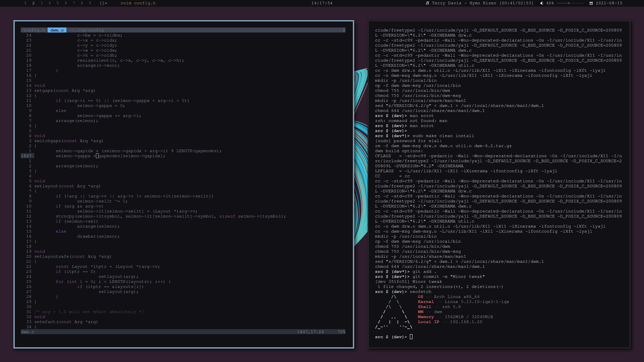Click the 'strncpy(selmon->ltsymbol' line
Image resolution: width=644 pixels, height=362 pixels.
[171, 216]
